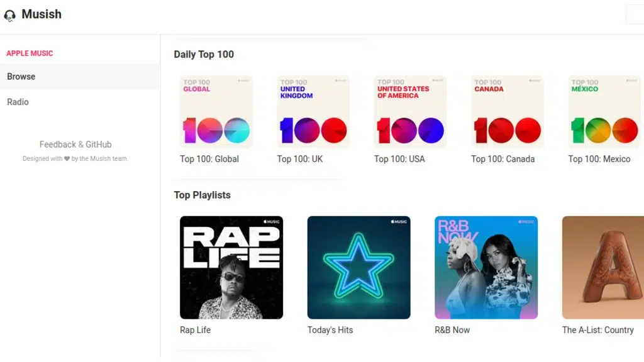
Task: Switch to the Radio section
Action: [x=18, y=102]
